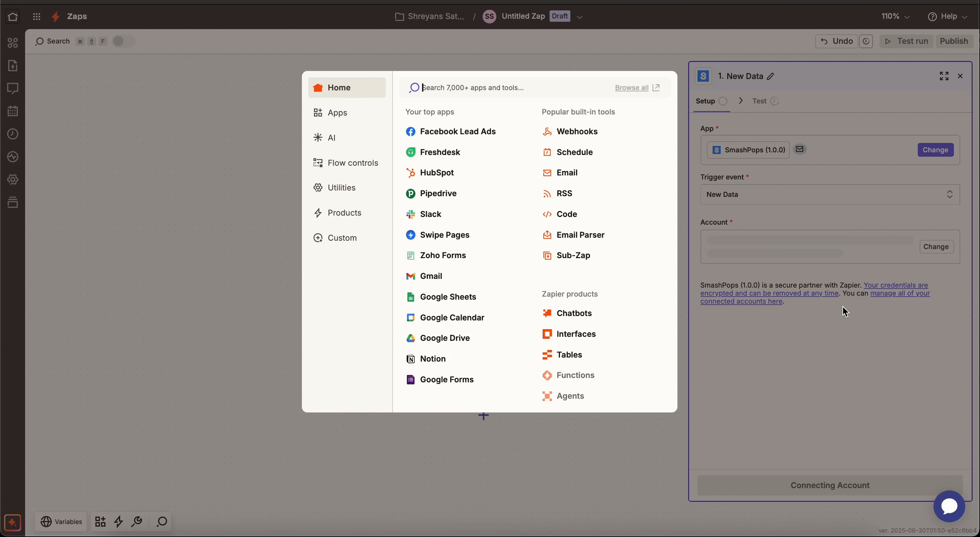Click the pencil icon to rename step
The image size is (980, 537).
click(x=771, y=76)
